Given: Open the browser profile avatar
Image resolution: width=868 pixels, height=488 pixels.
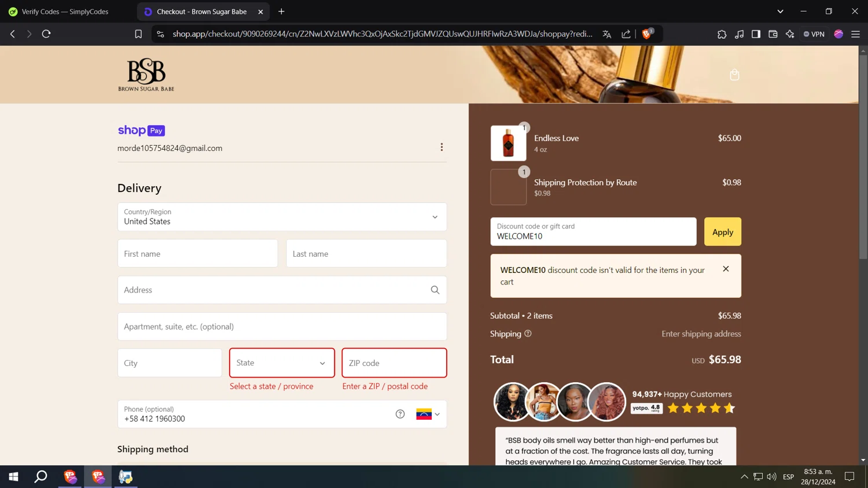Looking at the screenshot, I should point(838,34).
